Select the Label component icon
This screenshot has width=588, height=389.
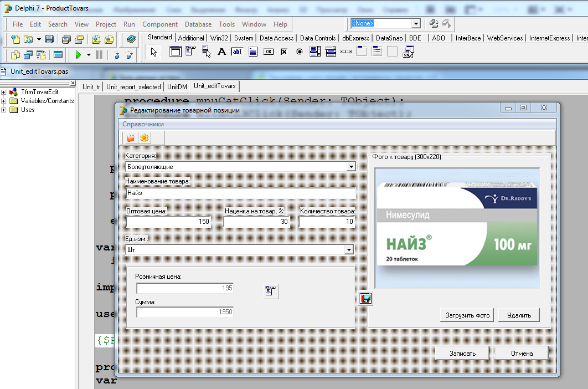tap(221, 52)
